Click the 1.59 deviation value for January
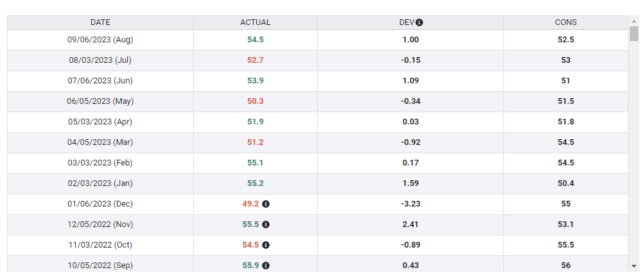 coord(410,183)
